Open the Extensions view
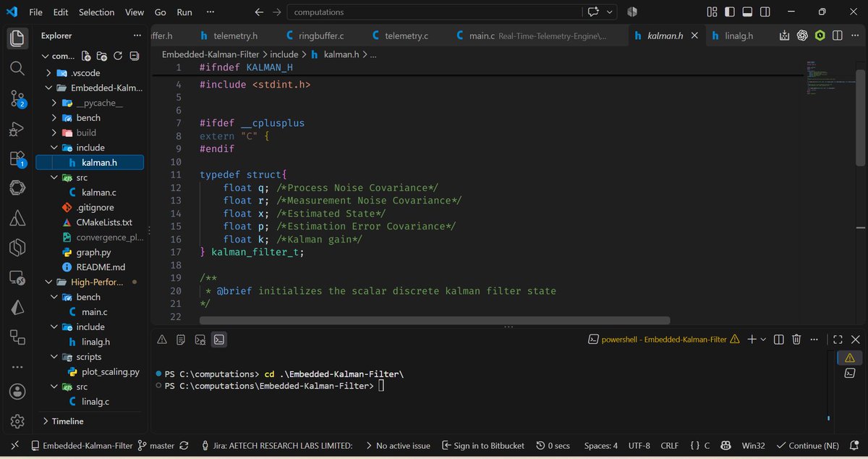 (17, 159)
